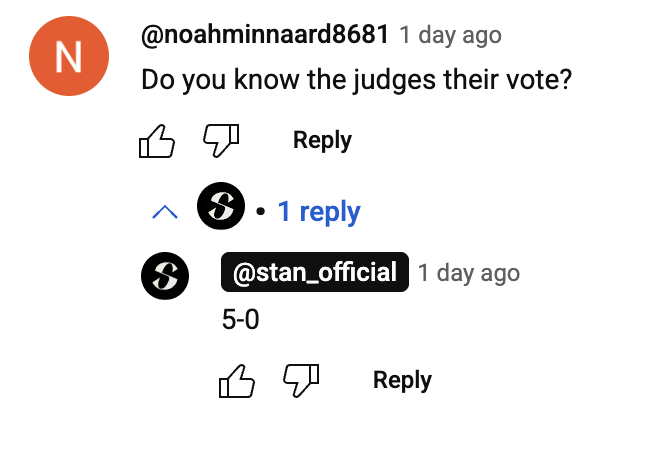Reply to the @stan_official comment
Image resolution: width=648 pixels, height=454 pixels.
402,380
